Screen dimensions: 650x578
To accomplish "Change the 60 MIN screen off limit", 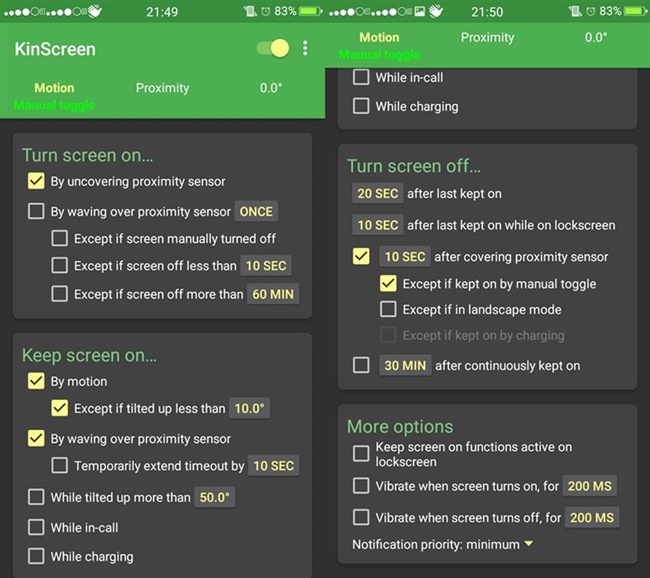I will 273,294.
